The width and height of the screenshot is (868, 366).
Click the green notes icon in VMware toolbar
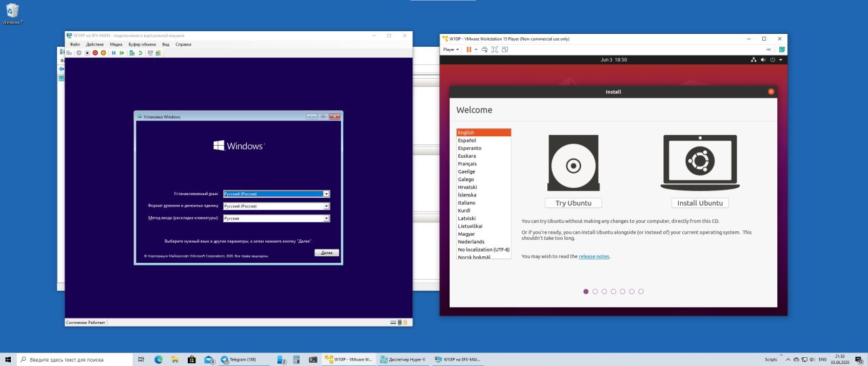pos(782,49)
